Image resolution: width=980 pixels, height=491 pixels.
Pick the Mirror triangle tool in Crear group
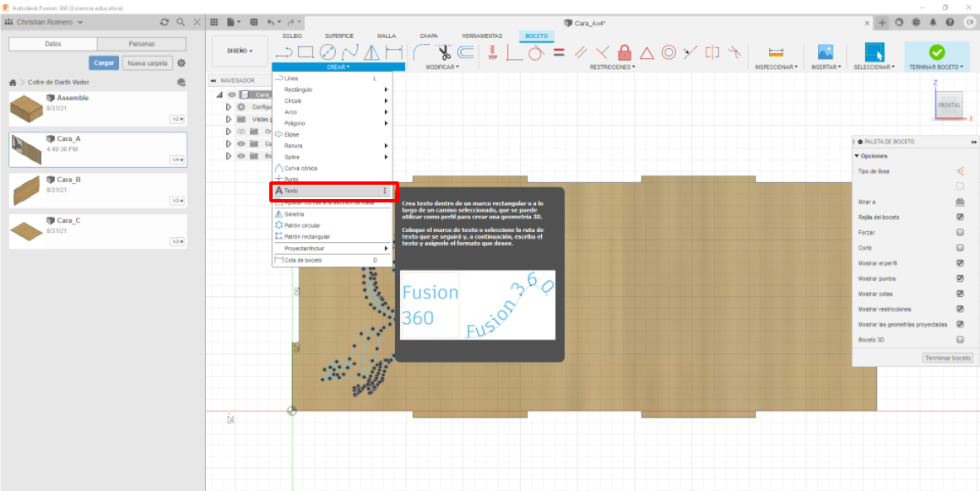371,52
